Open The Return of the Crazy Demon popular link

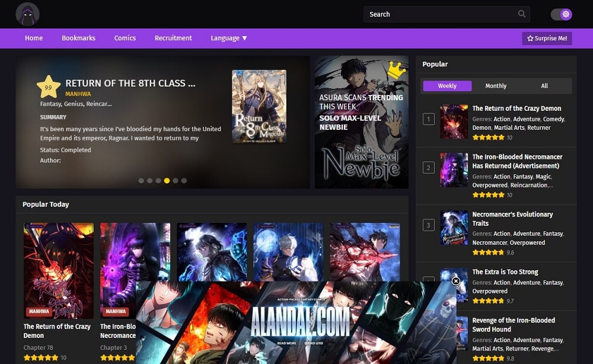point(517,108)
